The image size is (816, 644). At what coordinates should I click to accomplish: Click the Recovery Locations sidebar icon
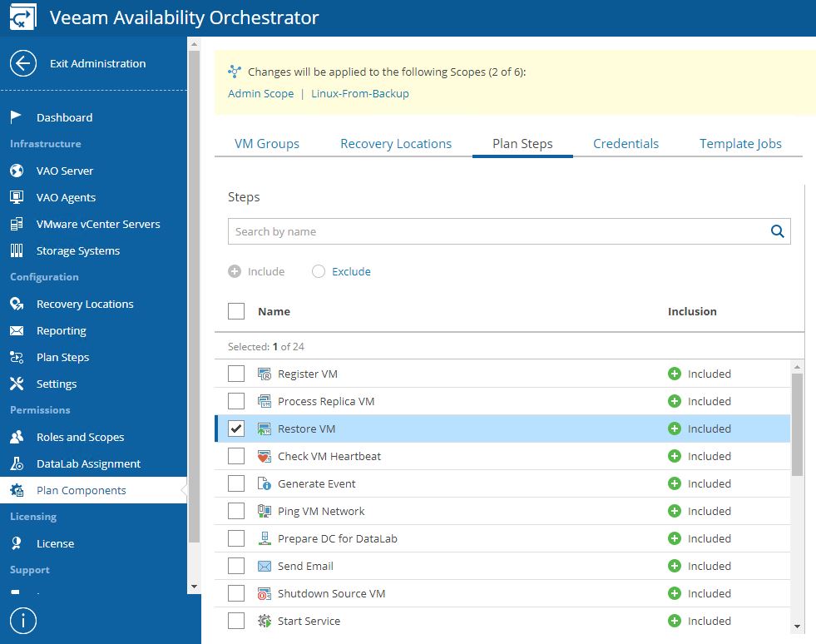point(17,304)
